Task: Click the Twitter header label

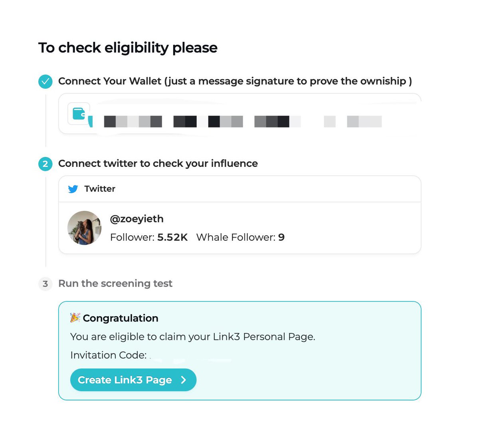Action: [x=100, y=189]
